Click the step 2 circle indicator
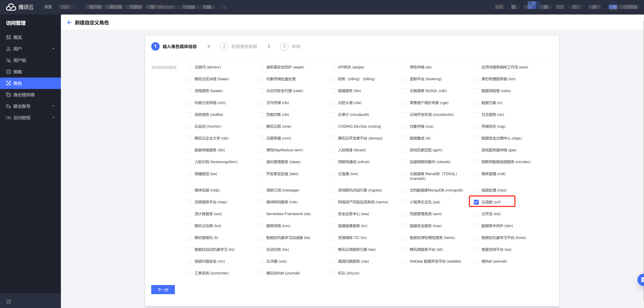 [x=224, y=46]
